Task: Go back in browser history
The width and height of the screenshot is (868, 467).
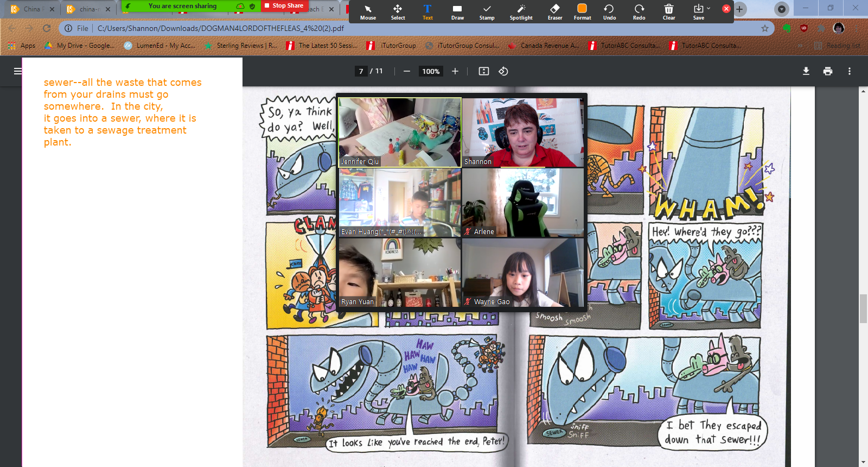Action: [12, 28]
